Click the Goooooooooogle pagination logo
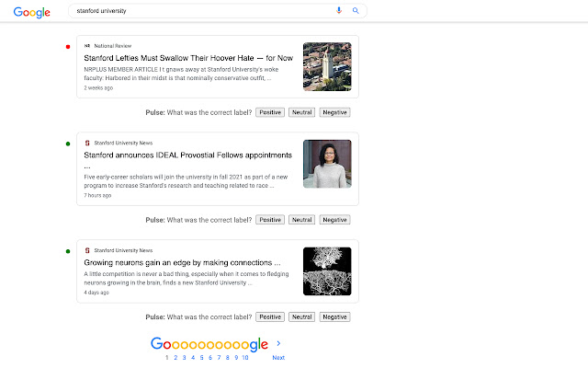 coord(209,343)
